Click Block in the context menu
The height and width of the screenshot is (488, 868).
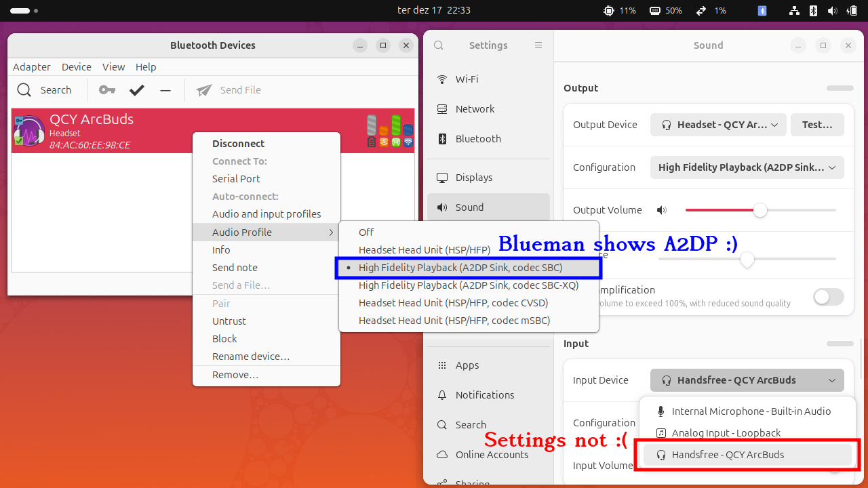pos(267,339)
